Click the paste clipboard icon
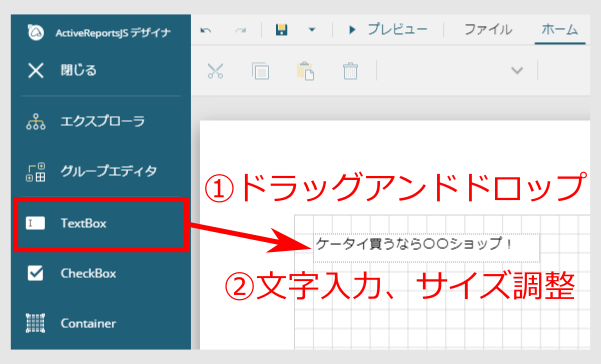The width and height of the screenshot is (601, 364). tap(305, 71)
